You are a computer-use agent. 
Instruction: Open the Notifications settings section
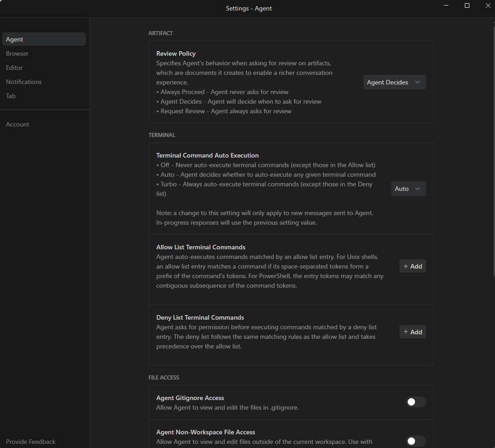coord(24,82)
